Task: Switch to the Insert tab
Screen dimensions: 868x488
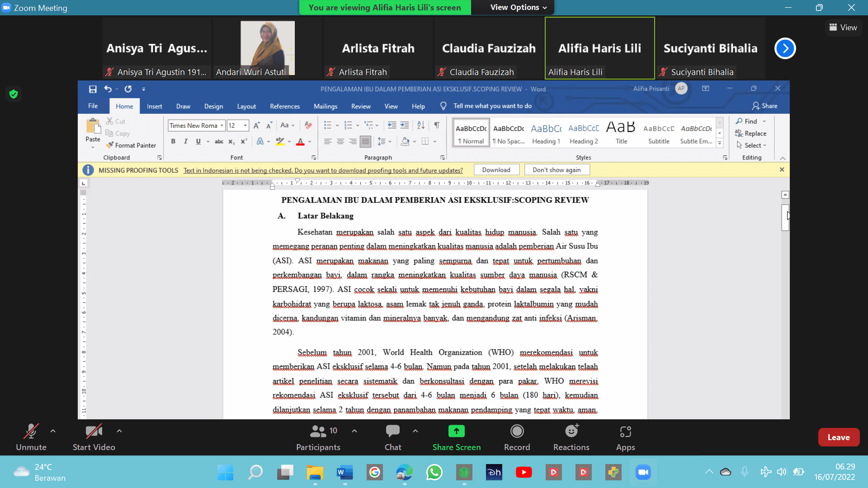Action: [154, 106]
